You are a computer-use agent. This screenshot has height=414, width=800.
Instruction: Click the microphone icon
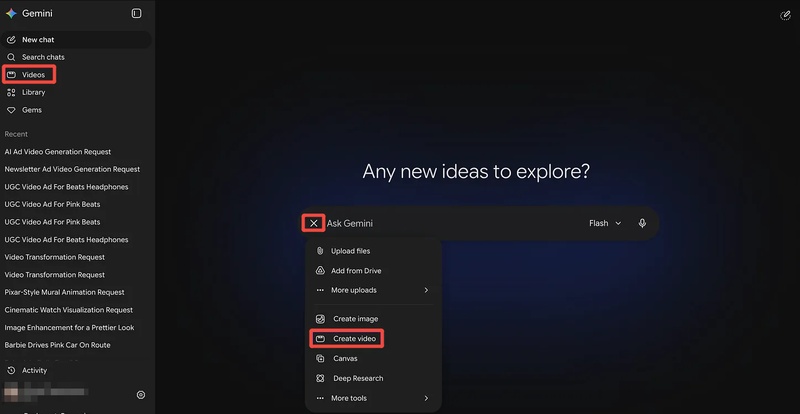[642, 223]
